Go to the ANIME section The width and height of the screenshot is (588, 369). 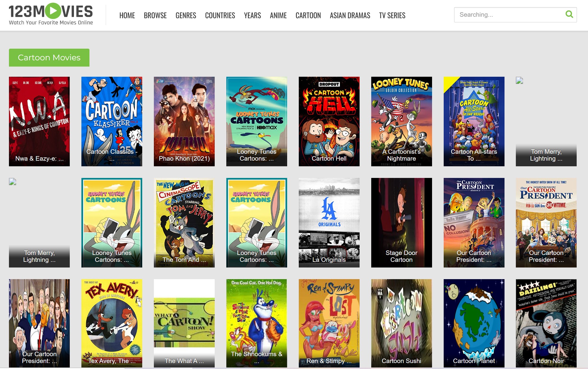pyautogui.click(x=278, y=16)
